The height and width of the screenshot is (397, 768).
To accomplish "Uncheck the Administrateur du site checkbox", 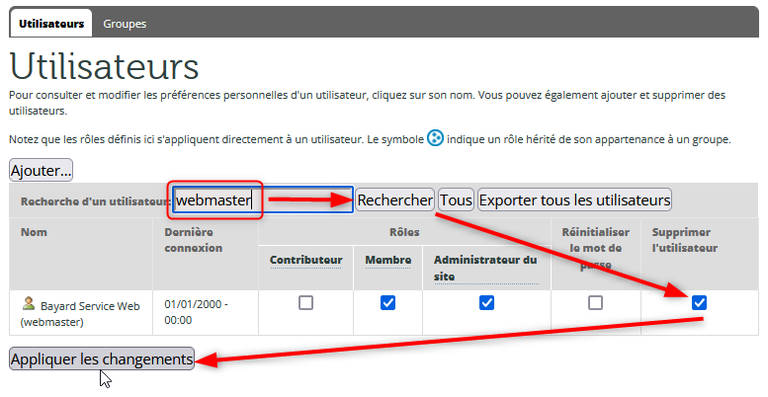I will point(486,303).
